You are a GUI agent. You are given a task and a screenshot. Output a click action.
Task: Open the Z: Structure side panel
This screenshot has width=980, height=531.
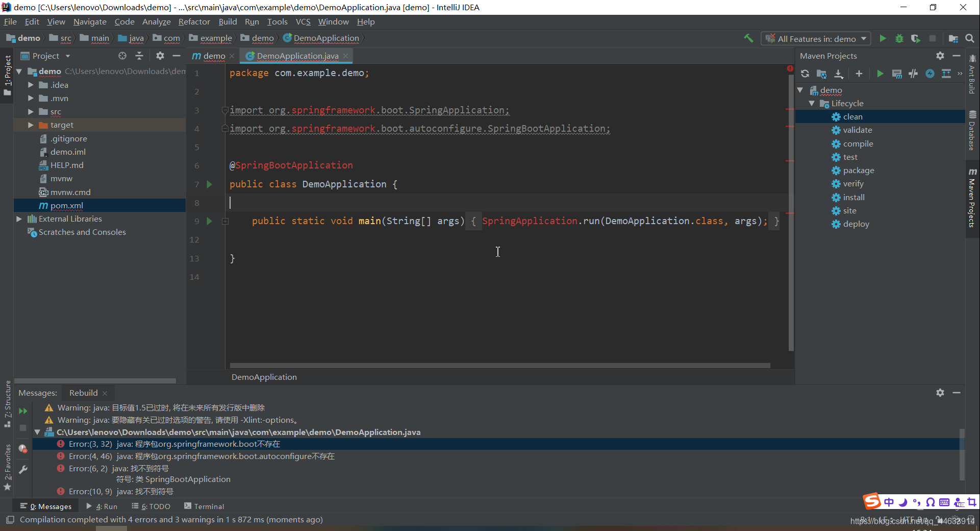tap(7, 404)
